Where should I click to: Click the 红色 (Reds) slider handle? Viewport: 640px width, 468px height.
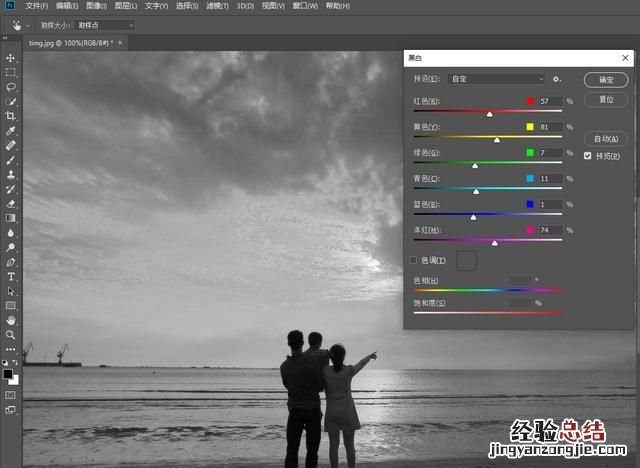point(489,114)
